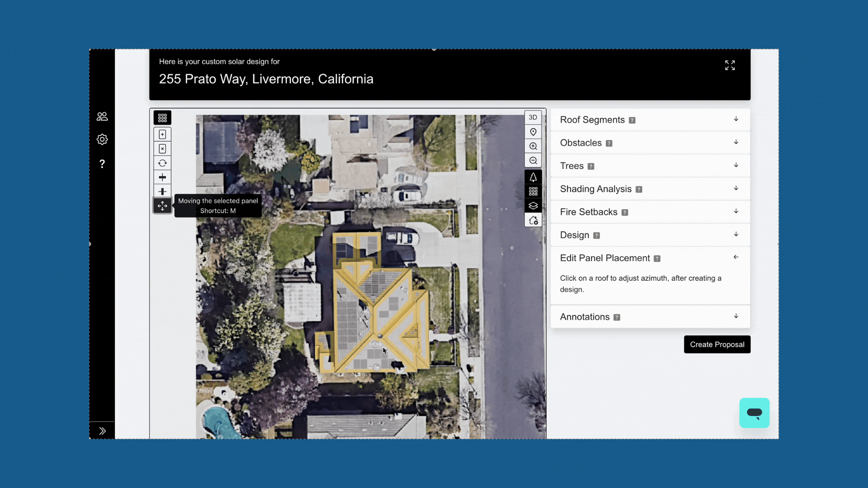Viewport: 868px width, 488px height.
Task: Click help icon next to Roof Segments
Action: (x=632, y=121)
